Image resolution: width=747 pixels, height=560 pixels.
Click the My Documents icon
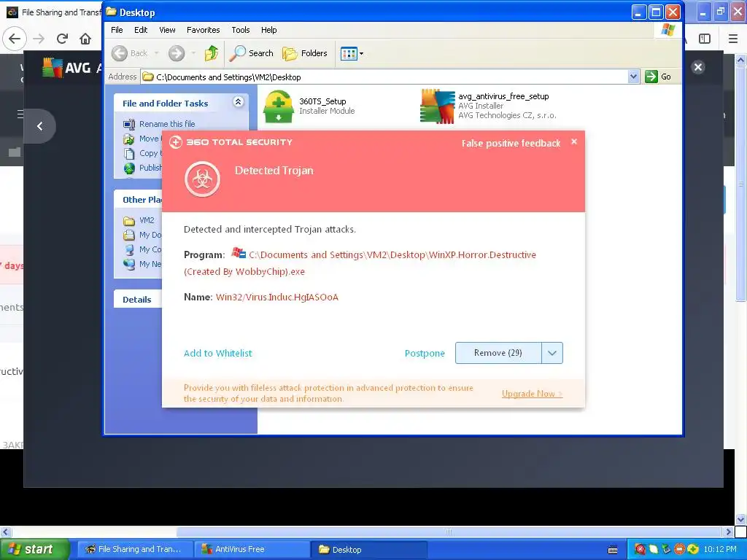tap(129, 236)
